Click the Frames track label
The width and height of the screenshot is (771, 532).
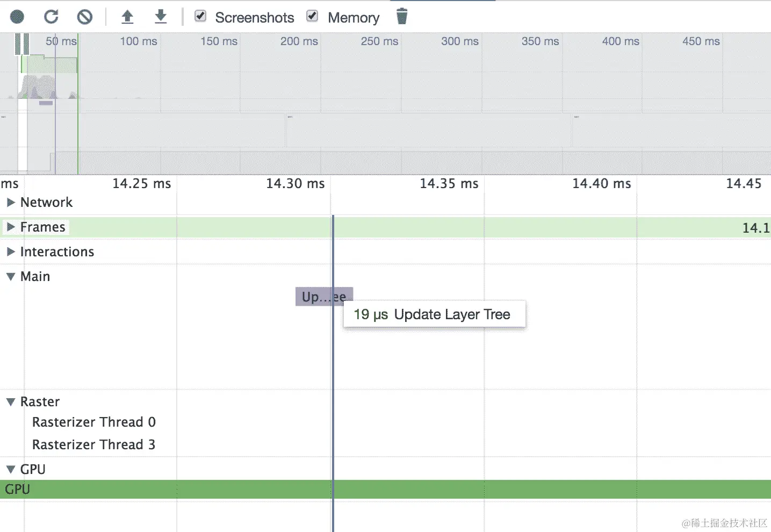click(x=43, y=227)
